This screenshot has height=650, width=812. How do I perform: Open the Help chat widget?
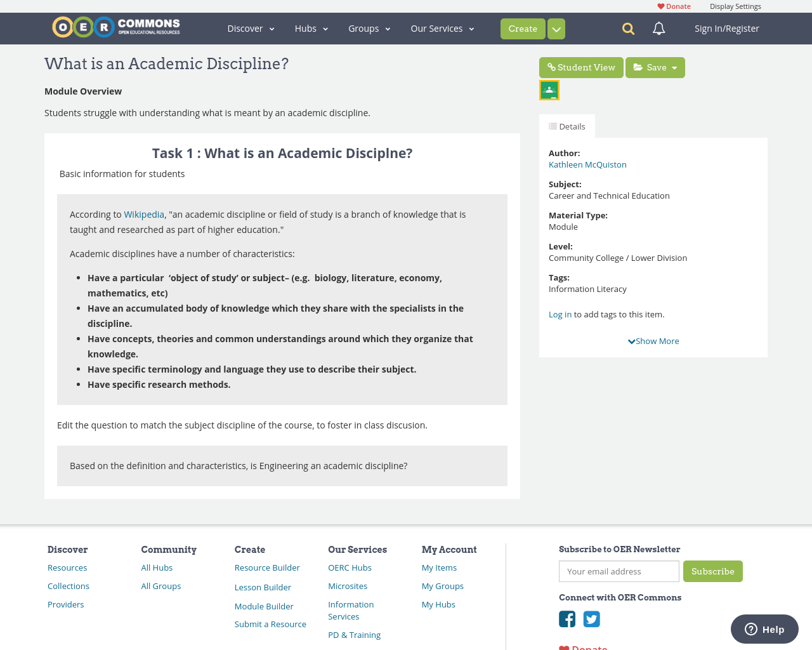(x=764, y=628)
